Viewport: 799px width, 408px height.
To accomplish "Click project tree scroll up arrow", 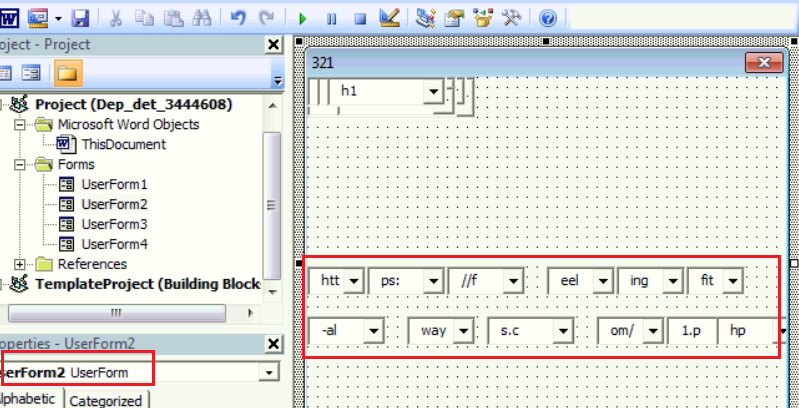I will pyautogui.click(x=273, y=106).
